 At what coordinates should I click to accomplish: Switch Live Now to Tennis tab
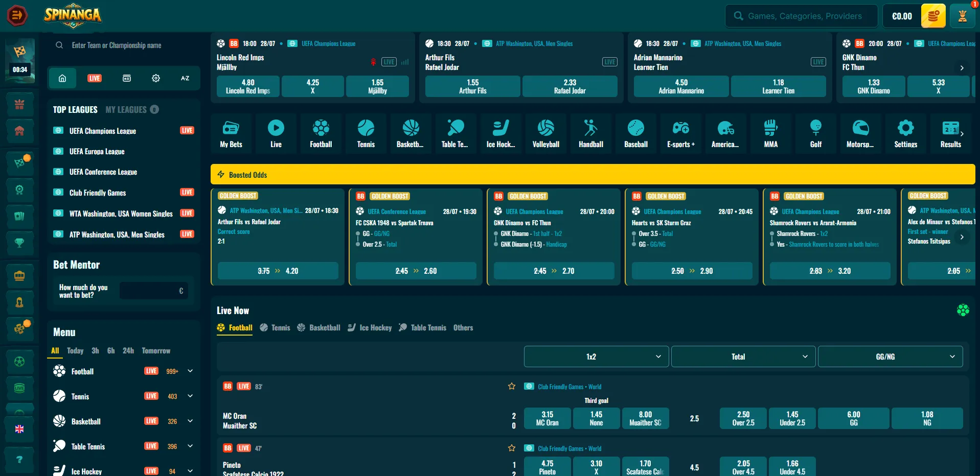click(275, 328)
